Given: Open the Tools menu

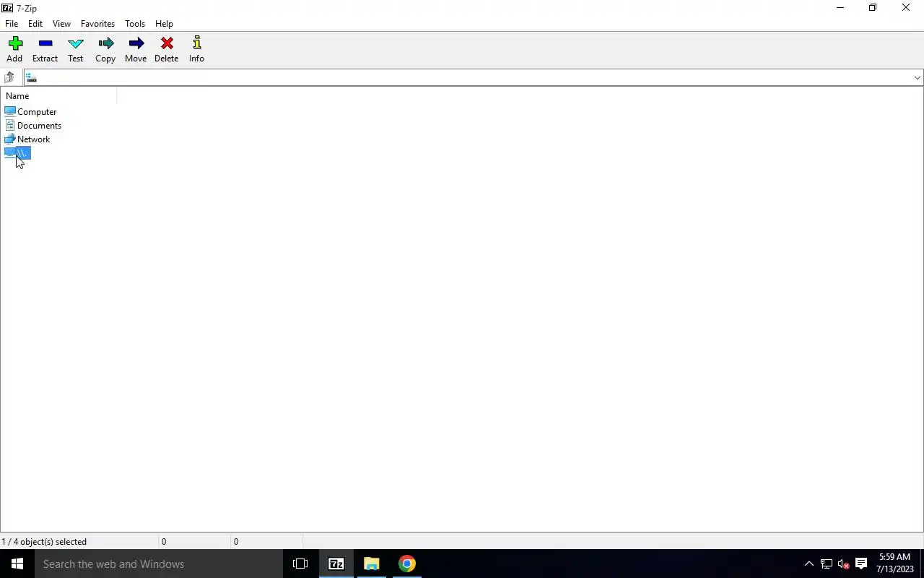Looking at the screenshot, I should pyautogui.click(x=135, y=24).
